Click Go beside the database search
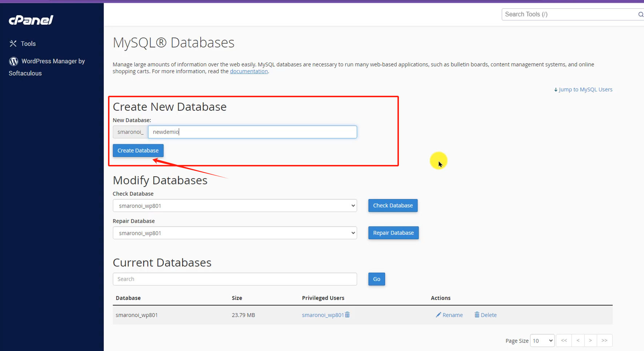 (x=376, y=279)
